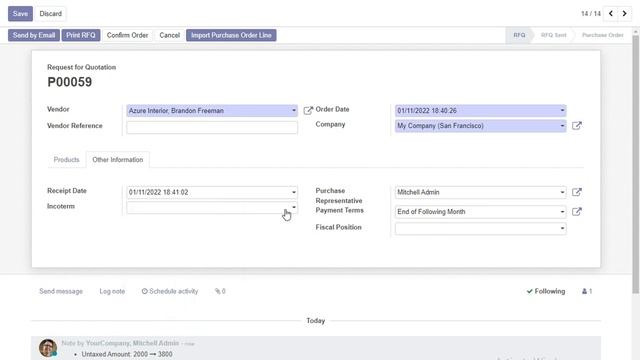The image size is (640, 360).
Task: Save the quotation
Action: [x=20, y=13]
